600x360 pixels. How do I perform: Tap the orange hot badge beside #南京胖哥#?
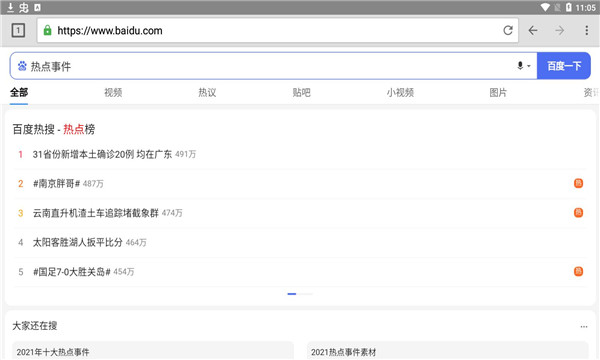[x=578, y=183]
